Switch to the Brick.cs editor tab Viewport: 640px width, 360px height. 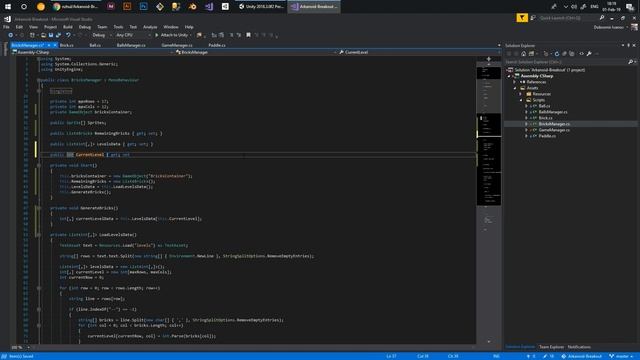point(67,45)
